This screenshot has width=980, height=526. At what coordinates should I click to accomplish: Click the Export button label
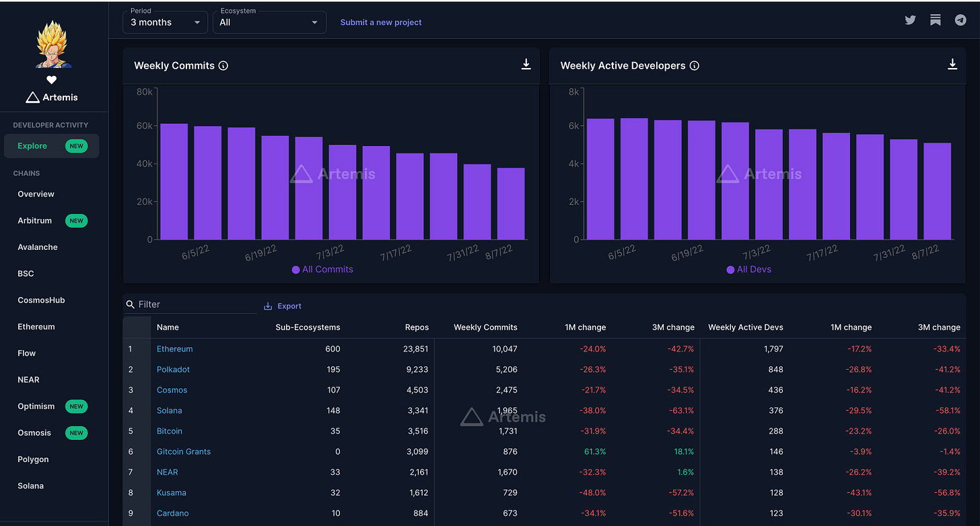click(289, 306)
